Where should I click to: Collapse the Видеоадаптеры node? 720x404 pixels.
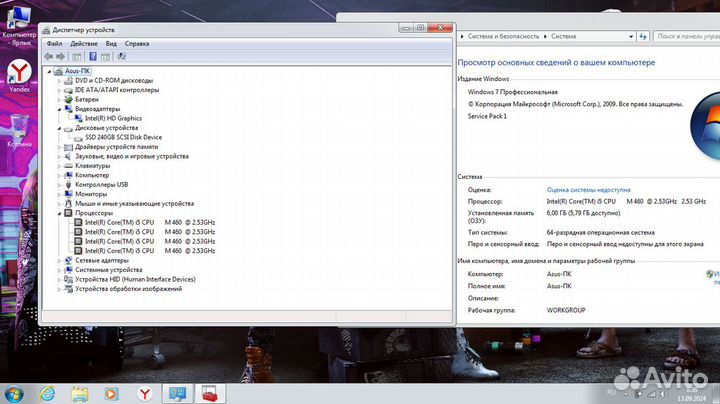59,109
